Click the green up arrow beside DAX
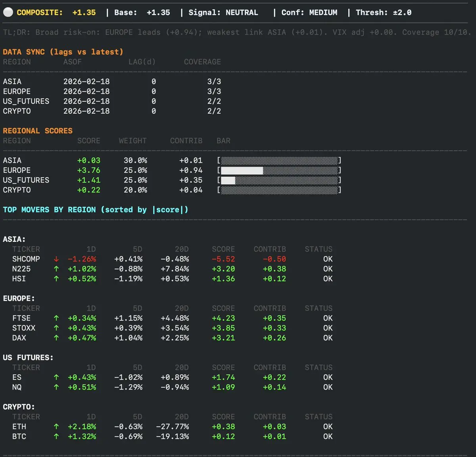Image resolution: width=476 pixels, height=457 pixels. [56, 338]
